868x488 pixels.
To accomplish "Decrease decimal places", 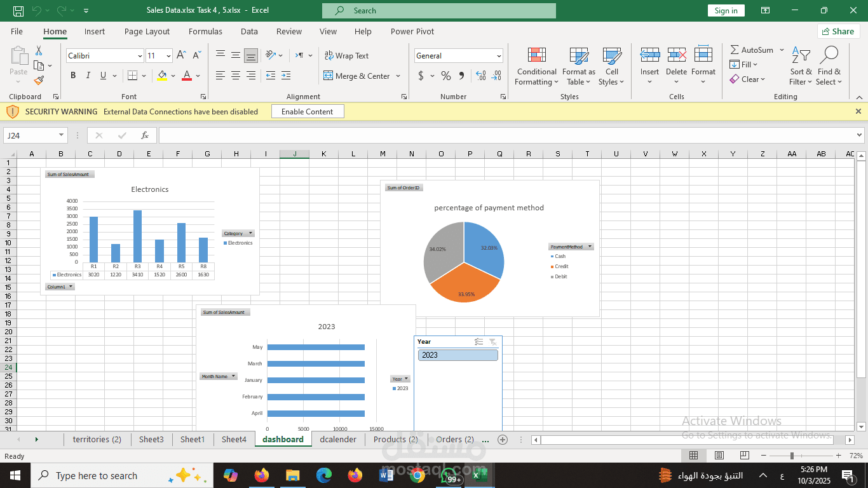I will point(496,76).
